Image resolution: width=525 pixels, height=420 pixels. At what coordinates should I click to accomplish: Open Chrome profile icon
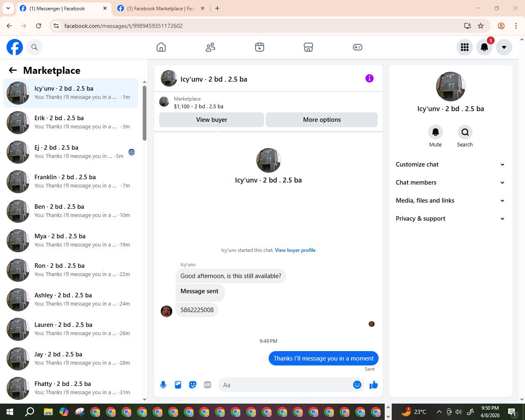point(501,26)
